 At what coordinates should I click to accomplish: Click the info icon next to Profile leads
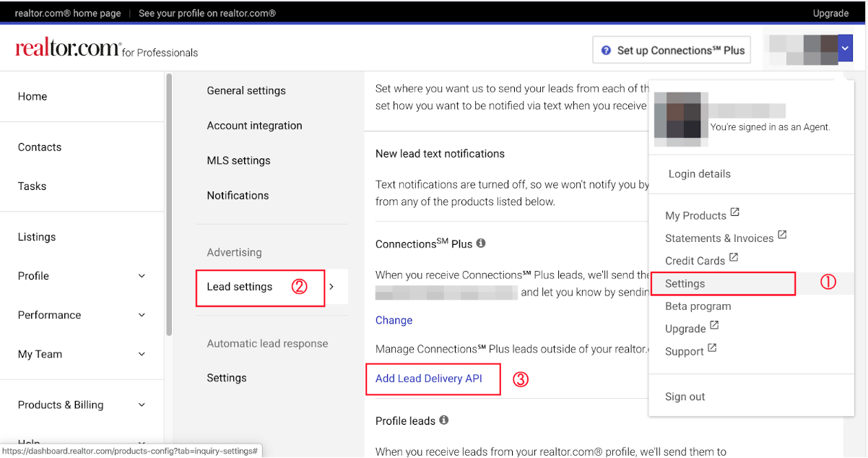(x=444, y=420)
